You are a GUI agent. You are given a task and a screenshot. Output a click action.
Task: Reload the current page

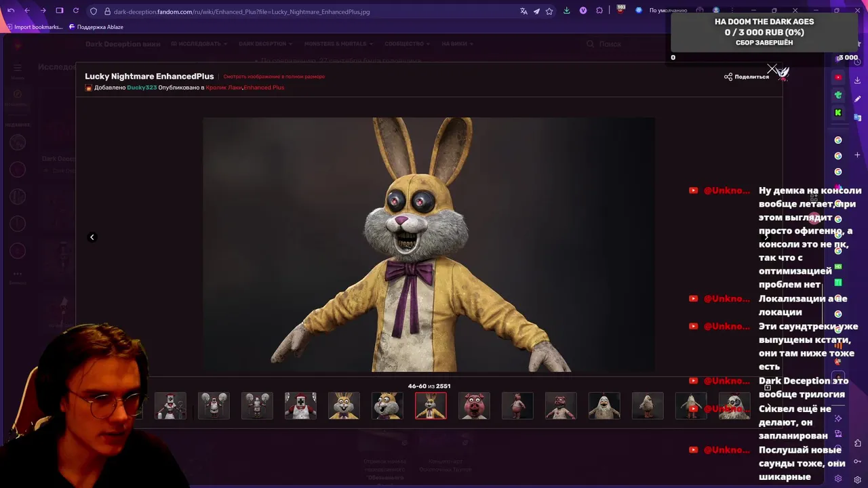(75, 11)
